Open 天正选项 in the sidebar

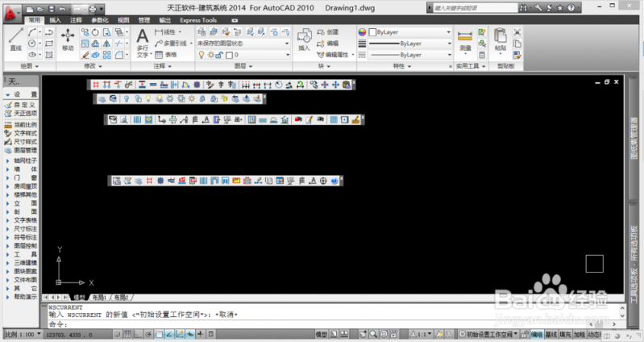pyautogui.click(x=21, y=113)
